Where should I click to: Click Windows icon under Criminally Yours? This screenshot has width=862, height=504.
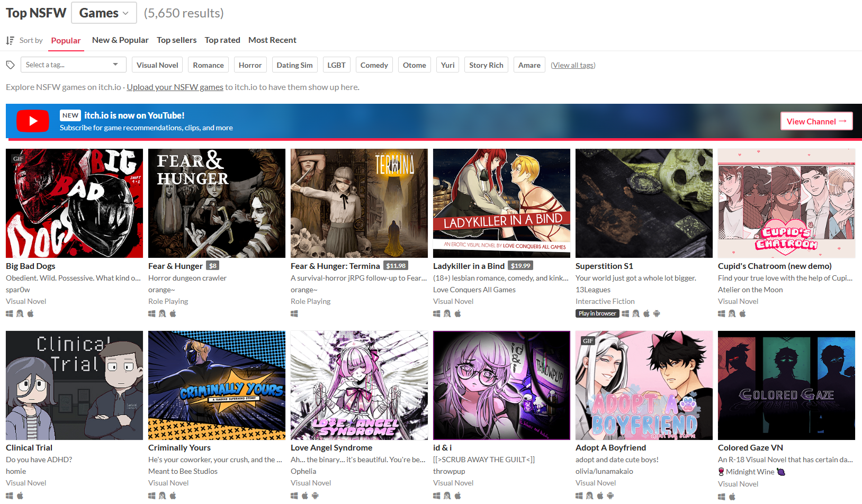coord(152,496)
